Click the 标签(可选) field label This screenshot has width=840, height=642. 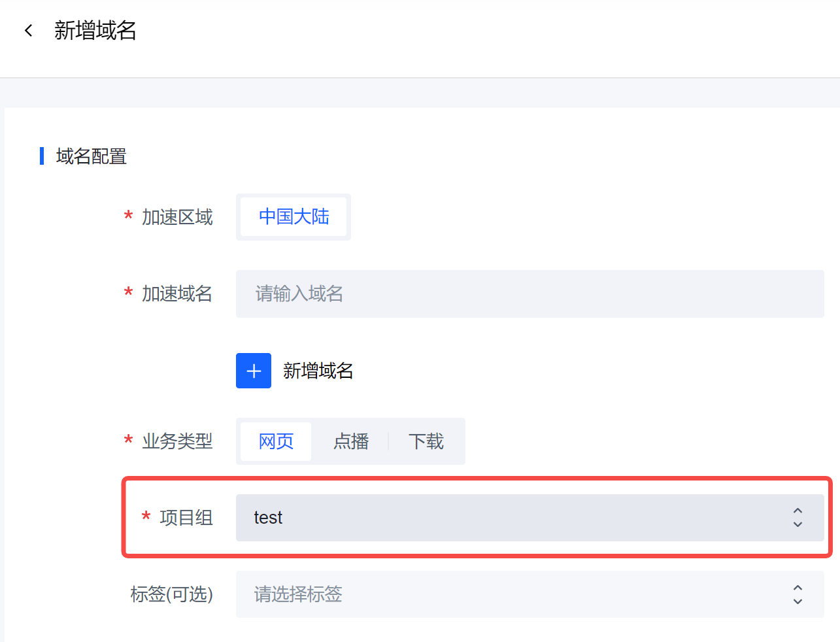click(x=172, y=594)
